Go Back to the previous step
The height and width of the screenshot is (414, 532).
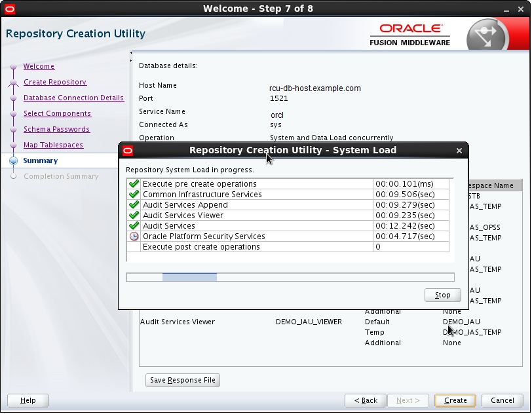click(366, 400)
